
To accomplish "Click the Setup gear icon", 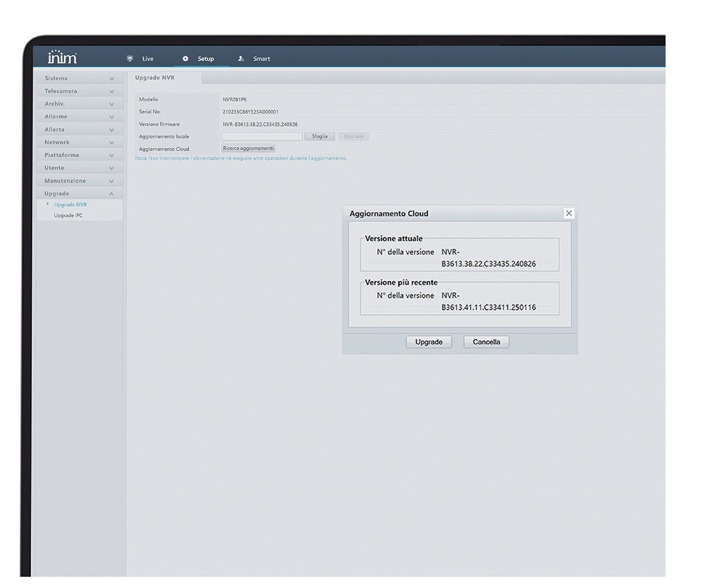I will click(x=185, y=58).
